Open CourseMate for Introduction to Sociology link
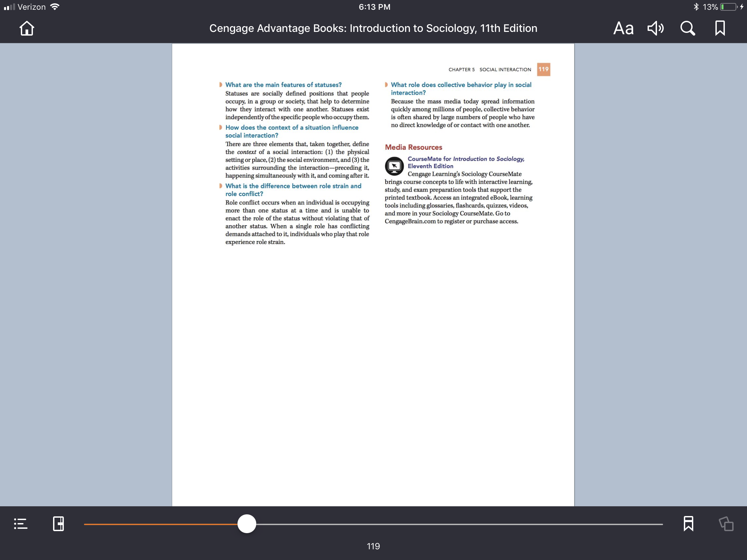The width and height of the screenshot is (747, 560). [466, 162]
